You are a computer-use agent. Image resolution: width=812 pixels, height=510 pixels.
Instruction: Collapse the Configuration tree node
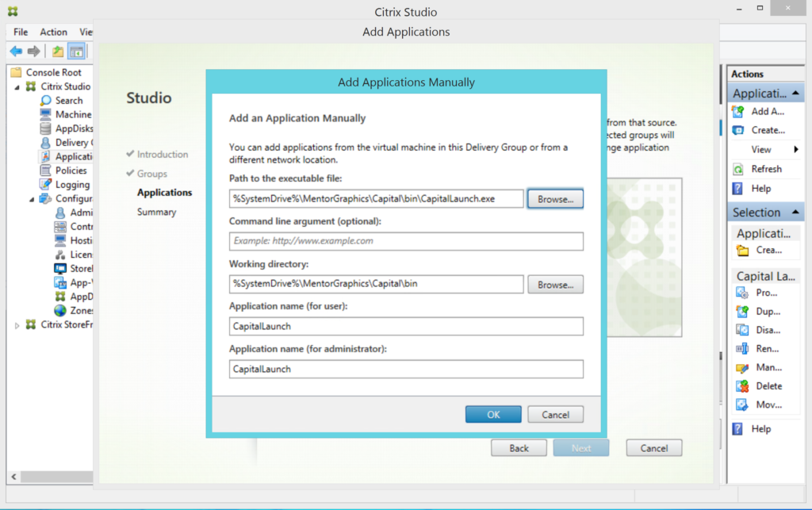point(32,199)
